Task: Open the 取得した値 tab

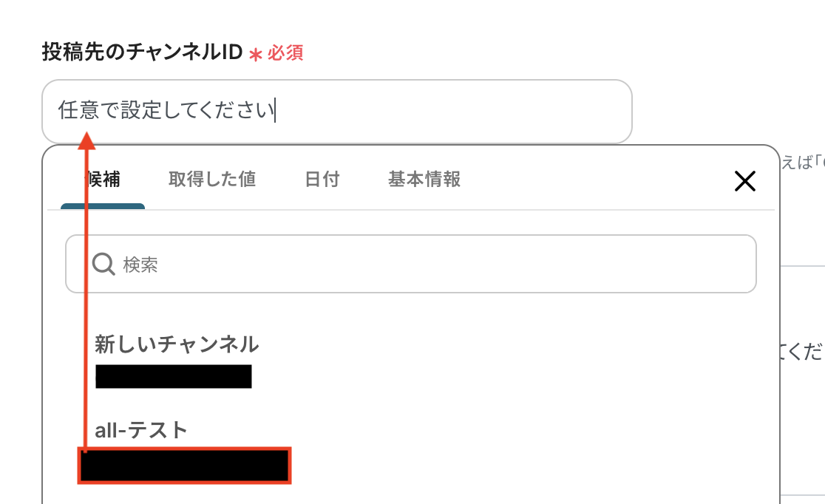Action: (212, 180)
